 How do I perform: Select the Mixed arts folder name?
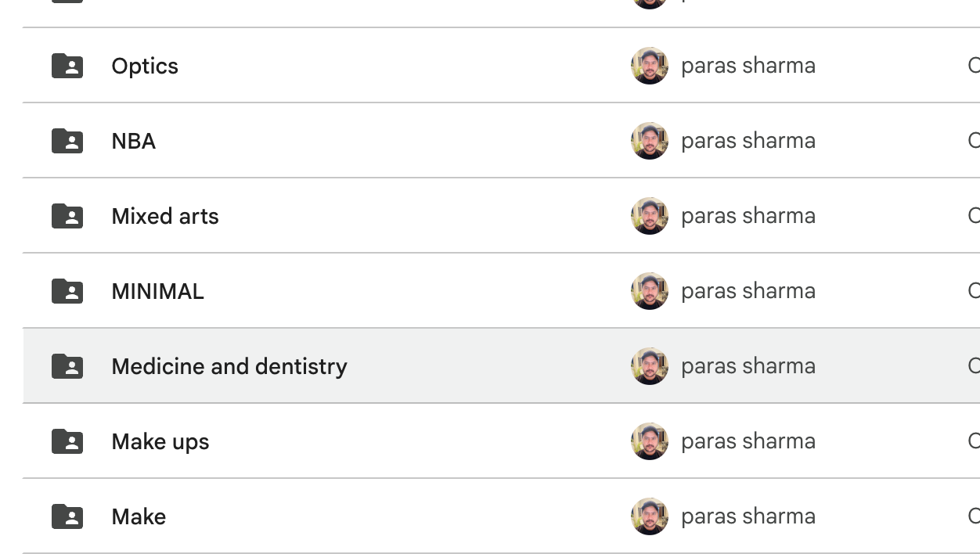point(165,216)
